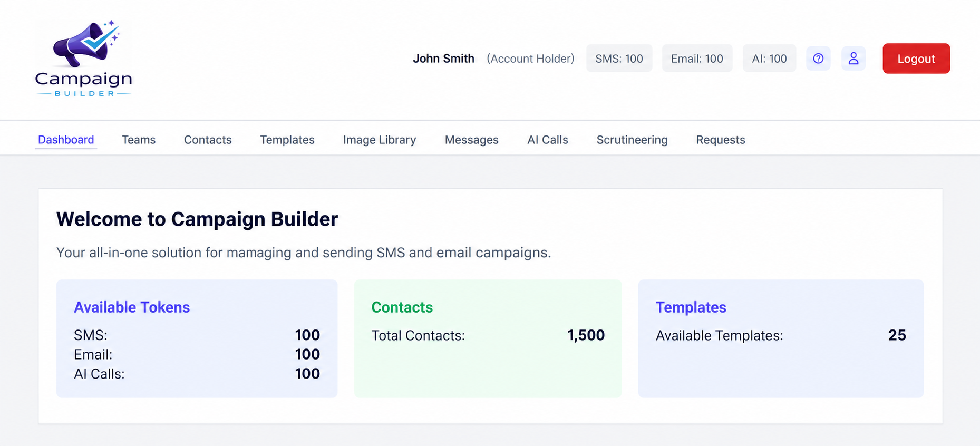Go to the Scrutineering tab
This screenshot has width=980, height=446.
click(x=632, y=140)
